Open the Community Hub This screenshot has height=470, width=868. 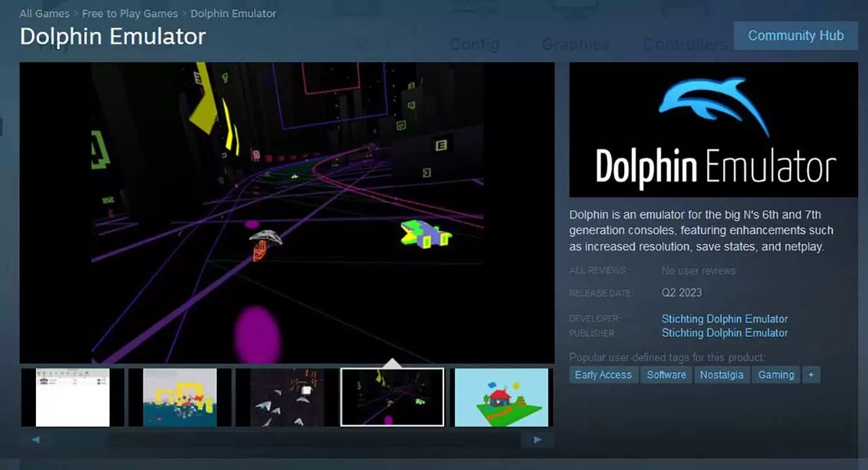(796, 36)
